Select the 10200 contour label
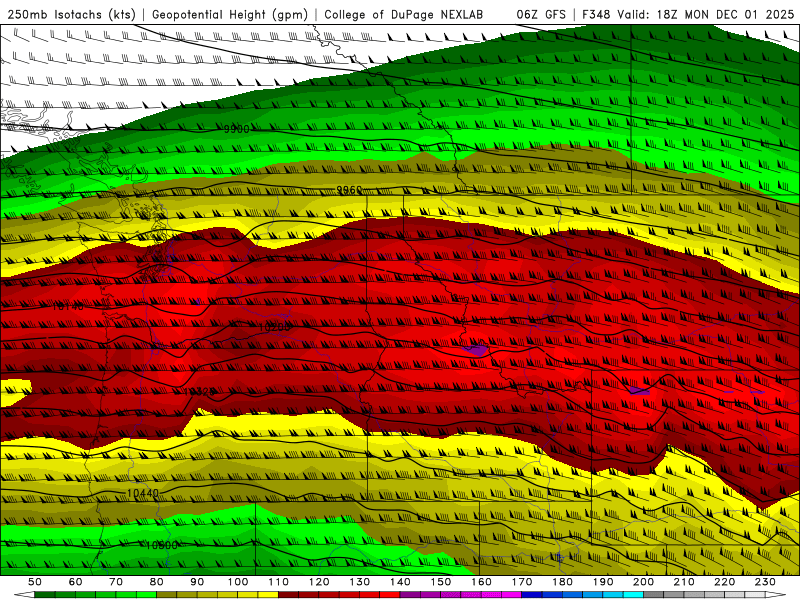Viewport: 800px width, 600px height. (274, 327)
